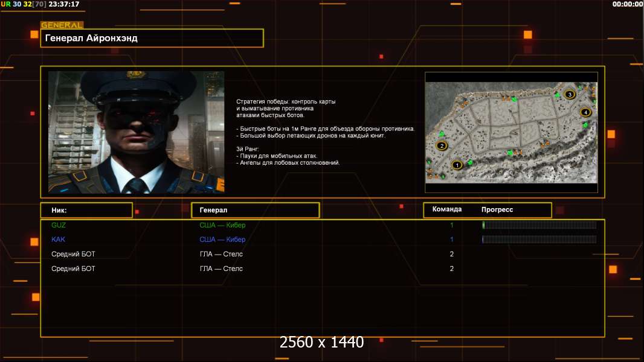
Task: Select player GUZ in the list
Action: [x=59, y=225]
